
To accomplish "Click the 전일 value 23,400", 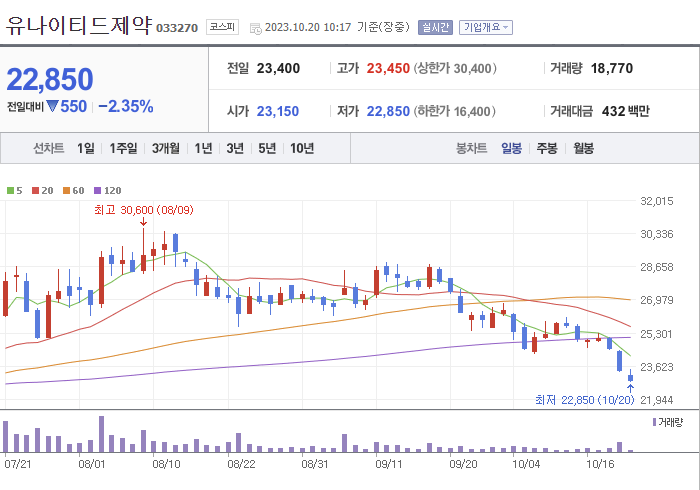I will coord(278,68).
